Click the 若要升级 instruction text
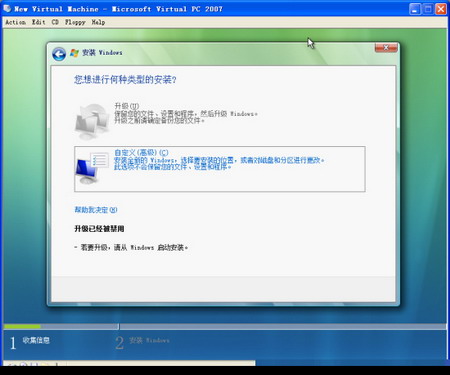The image size is (450, 375). 131,247
